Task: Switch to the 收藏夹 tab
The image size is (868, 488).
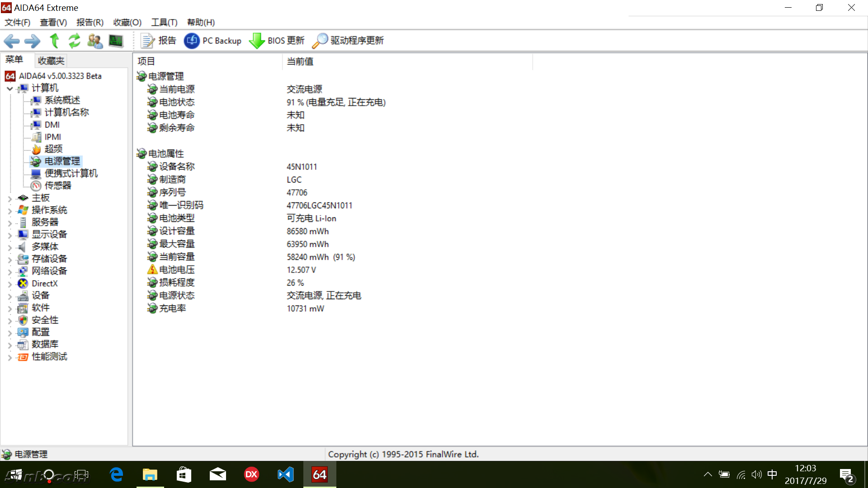Action: [51, 61]
